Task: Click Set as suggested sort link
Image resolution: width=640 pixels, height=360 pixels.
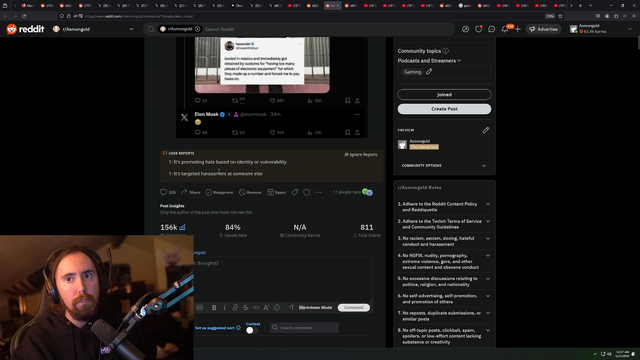Action: click(214, 328)
